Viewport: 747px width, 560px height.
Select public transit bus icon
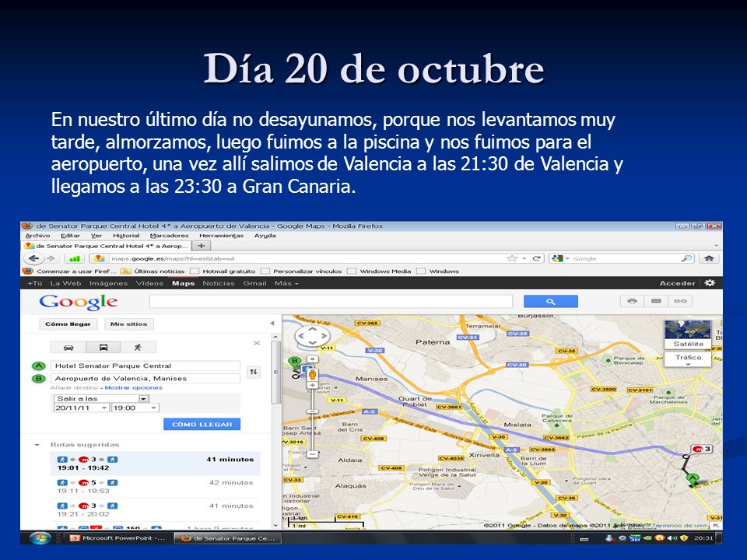[103, 347]
